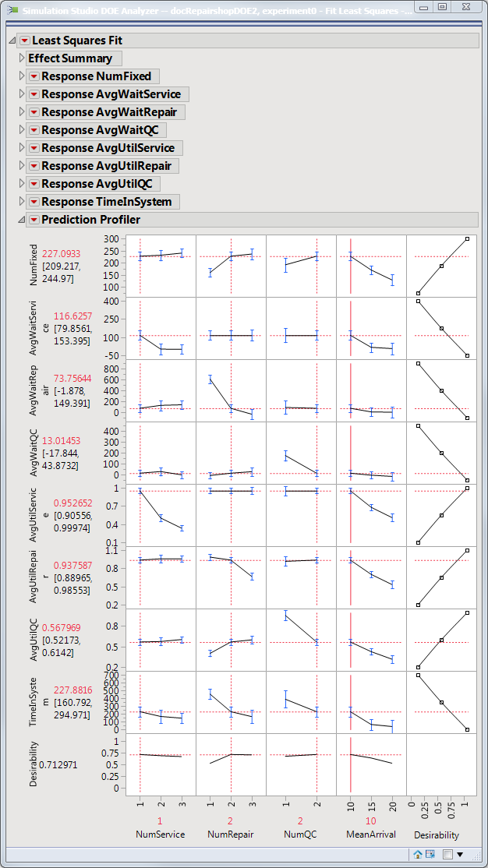Expand the Effect Summary section
This screenshot has width=488, height=868.
pos(21,58)
